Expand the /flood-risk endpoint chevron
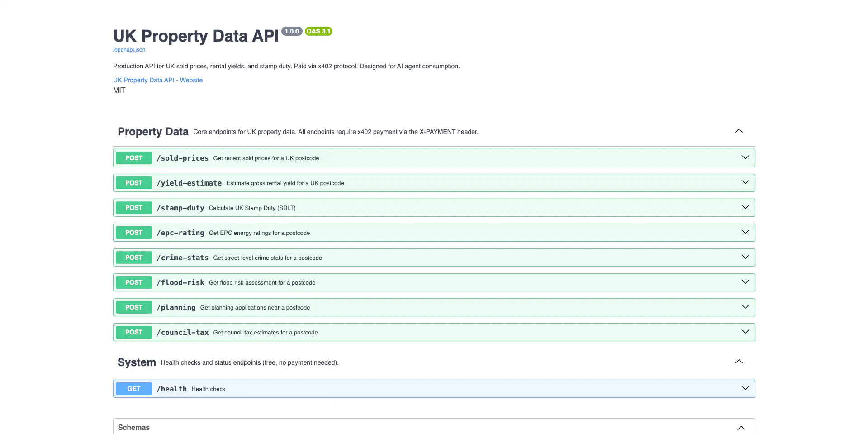 pos(745,282)
